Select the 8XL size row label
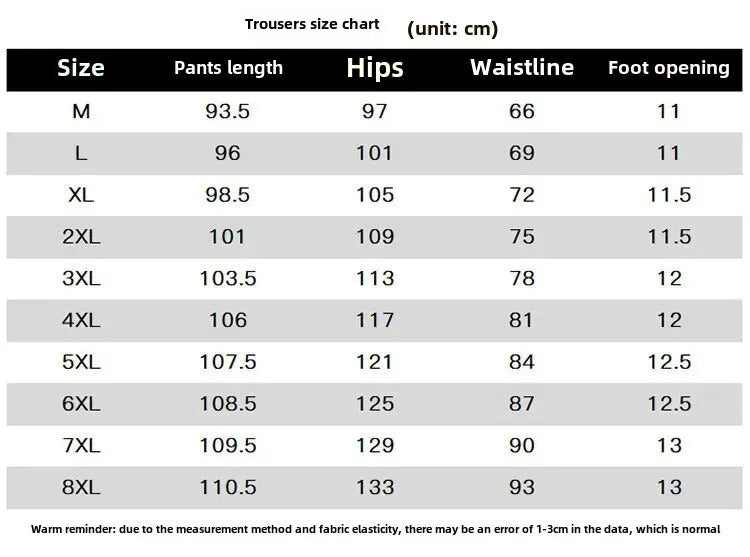Viewport: 750px width, 557px height. pos(81,488)
